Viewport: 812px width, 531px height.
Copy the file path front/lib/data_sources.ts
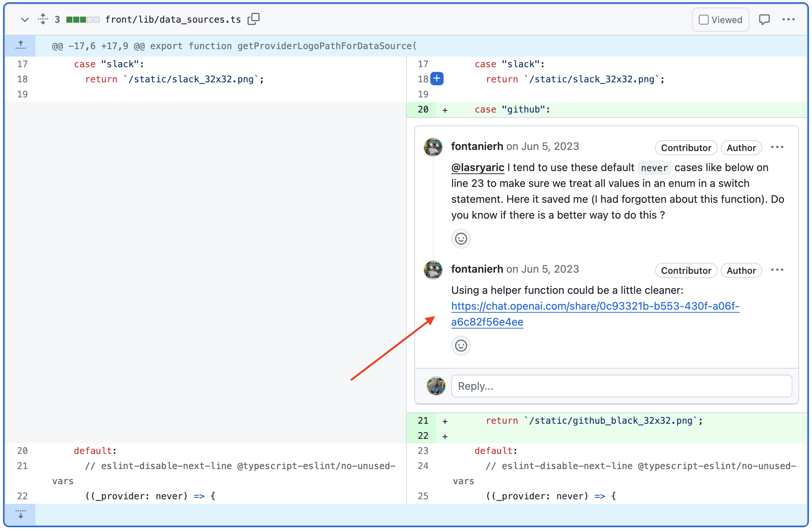254,19
